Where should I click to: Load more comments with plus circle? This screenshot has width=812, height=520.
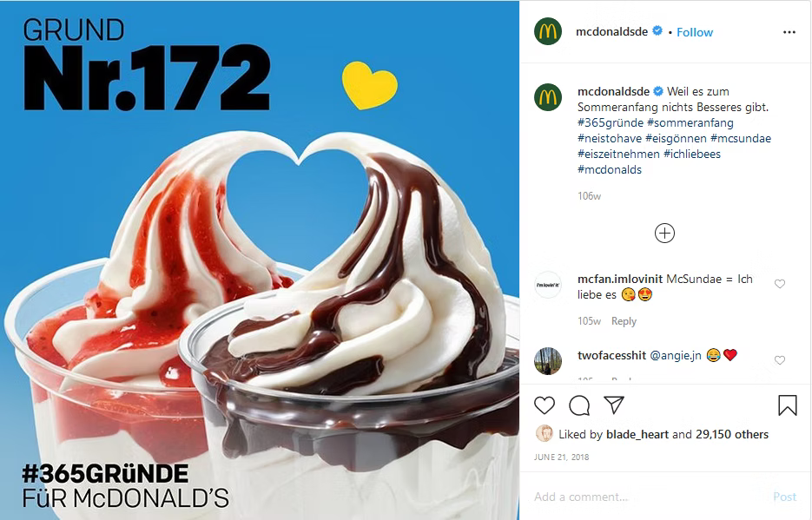[x=664, y=233]
